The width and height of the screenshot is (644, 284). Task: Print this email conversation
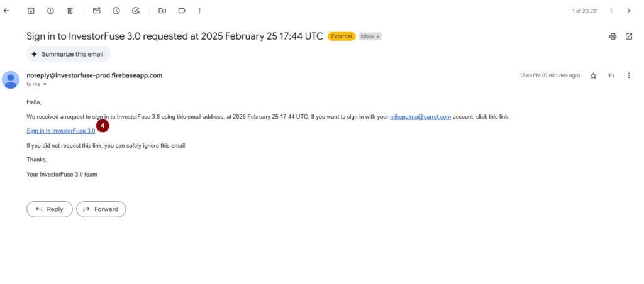point(613,36)
